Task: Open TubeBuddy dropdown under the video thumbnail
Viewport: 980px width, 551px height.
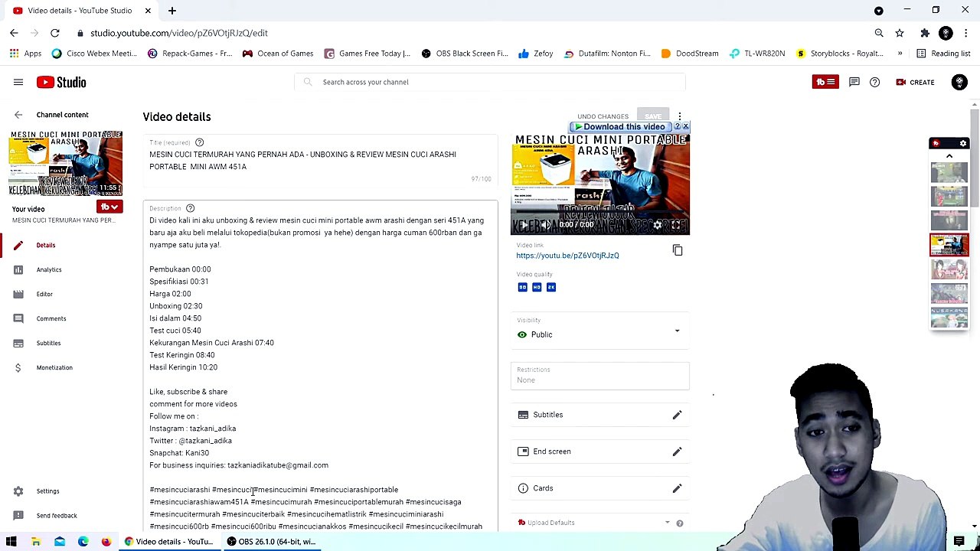Action: click(109, 207)
